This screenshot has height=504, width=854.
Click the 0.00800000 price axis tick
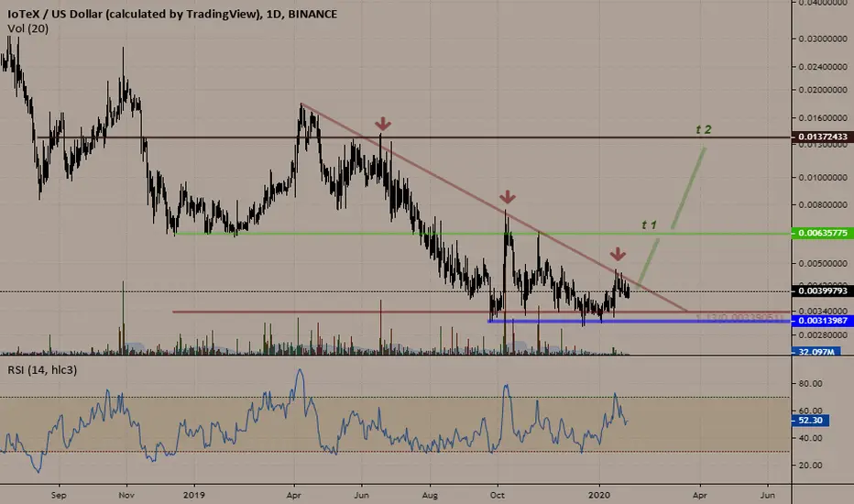point(823,205)
